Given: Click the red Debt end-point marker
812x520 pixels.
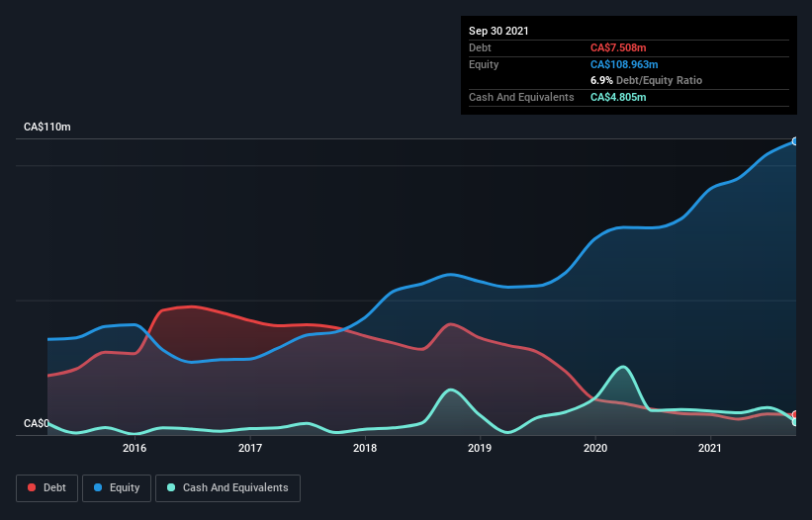Looking at the screenshot, I should tap(795, 415).
